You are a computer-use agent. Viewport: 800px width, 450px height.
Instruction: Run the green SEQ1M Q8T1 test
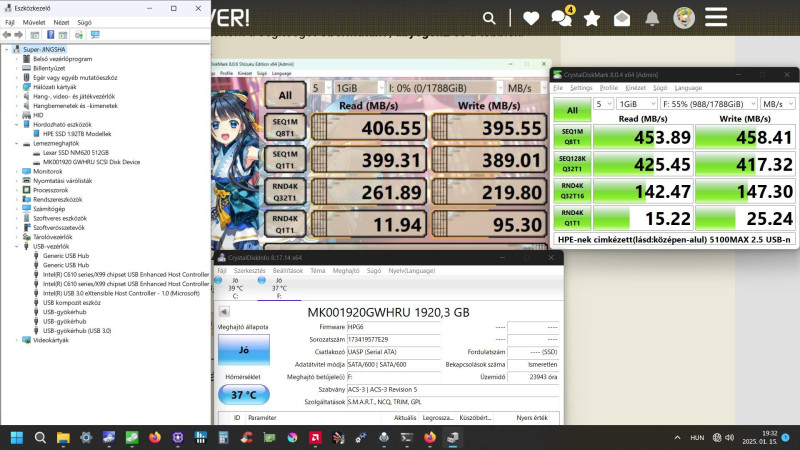pyautogui.click(x=572, y=137)
